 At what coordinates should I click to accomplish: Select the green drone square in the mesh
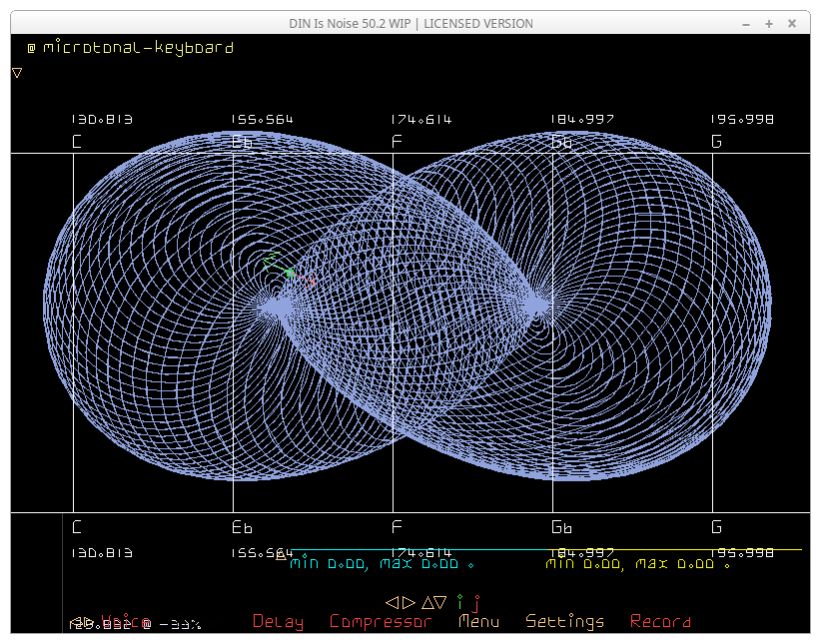coord(290,273)
